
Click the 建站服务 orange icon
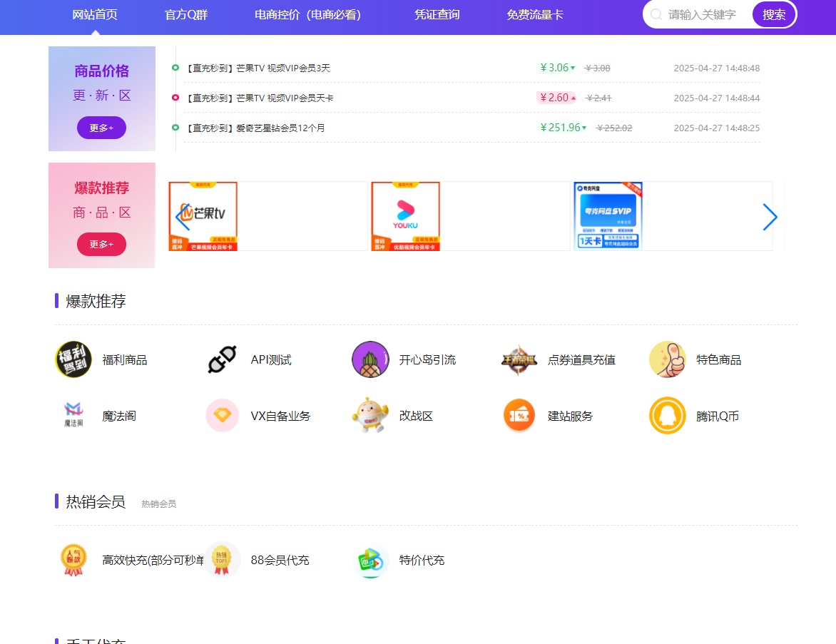(x=519, y=416)
